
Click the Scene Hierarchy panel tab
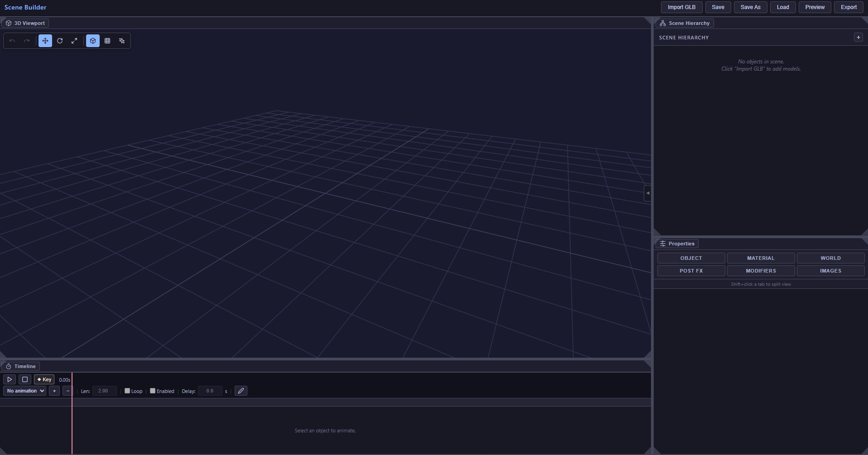[x=685, y=23]
